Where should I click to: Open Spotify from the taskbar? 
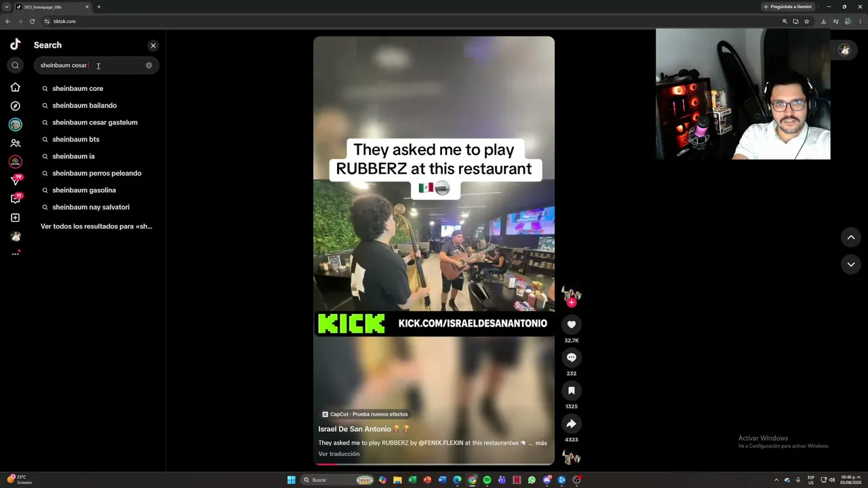pyautogui.click(x=486, y=480)
